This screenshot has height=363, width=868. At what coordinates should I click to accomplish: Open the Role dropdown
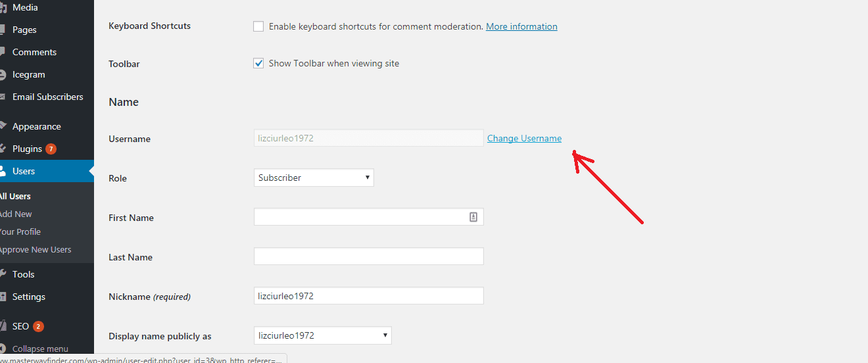[314, 178]
